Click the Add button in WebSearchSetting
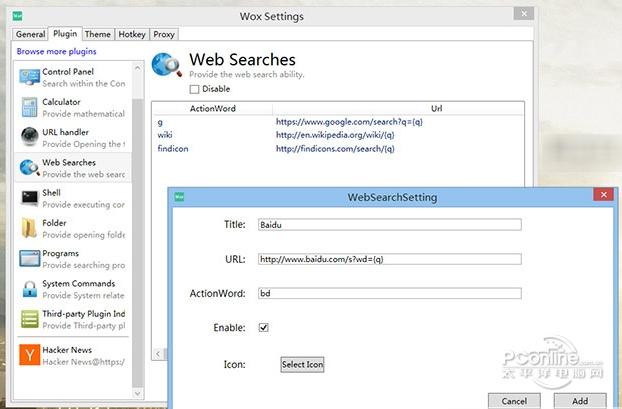Image resolution: width=622 pixels, height=409 pixels. click(x=580, y=401)
